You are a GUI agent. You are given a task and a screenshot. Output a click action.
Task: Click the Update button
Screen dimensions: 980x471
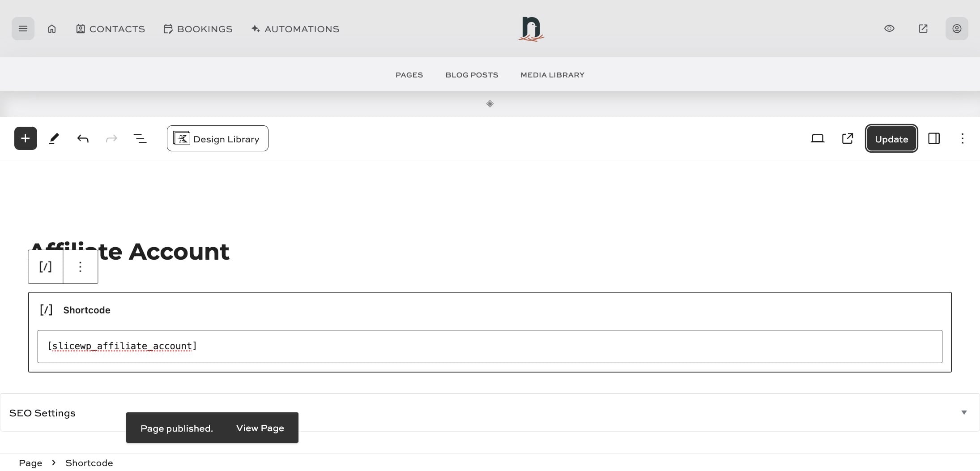(x=891, y=138)
